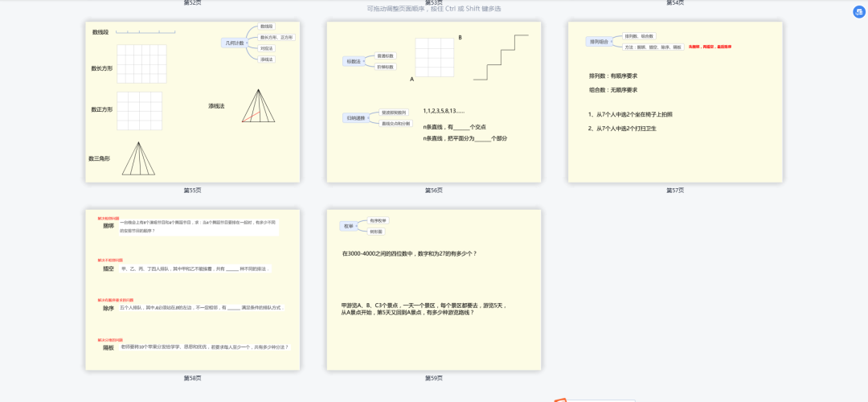This screenshot has width=868, height=402.
Task: Click the "第58页" page label
Action: click(193, 378)
